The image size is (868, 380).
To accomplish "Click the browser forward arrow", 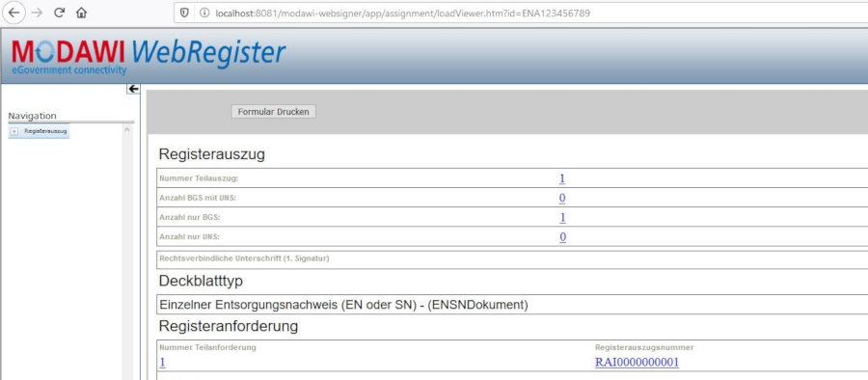I will coord(37,13).
